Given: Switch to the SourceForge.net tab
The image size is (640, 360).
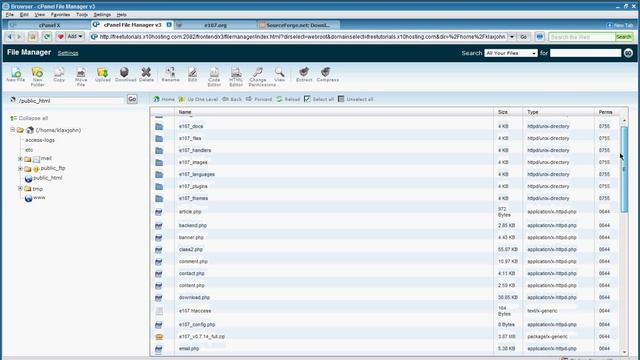Looking at the screenshot, I should [298, 25].
